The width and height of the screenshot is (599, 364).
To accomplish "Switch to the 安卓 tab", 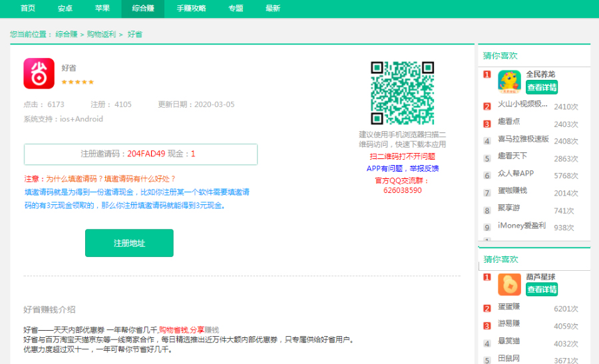I will (65, 9).
